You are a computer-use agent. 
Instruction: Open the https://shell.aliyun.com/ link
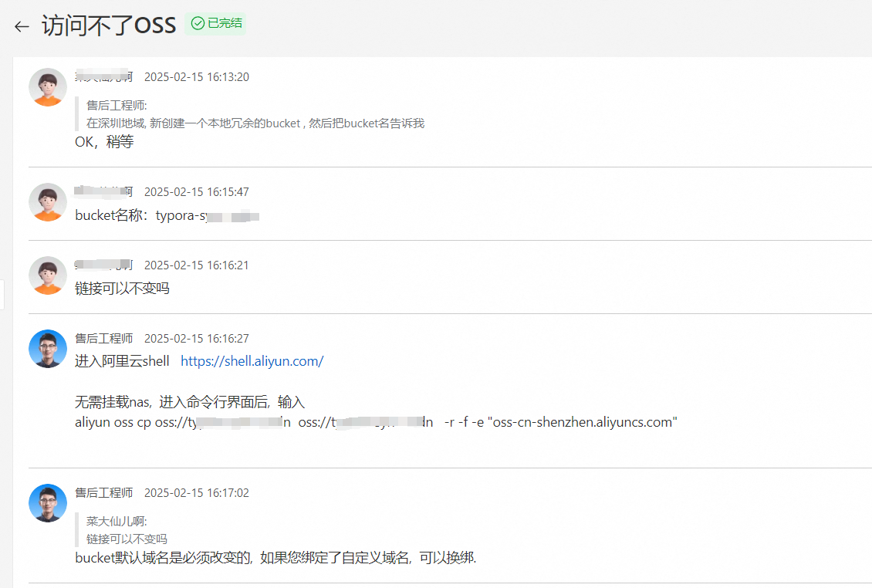coord(252,361)
